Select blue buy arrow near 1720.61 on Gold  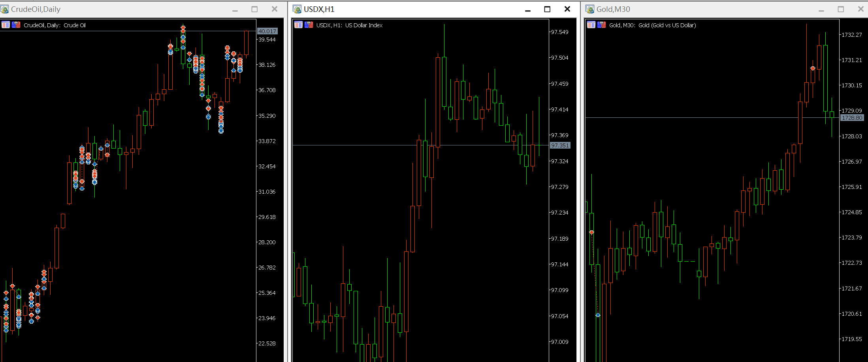pos(598,315)
